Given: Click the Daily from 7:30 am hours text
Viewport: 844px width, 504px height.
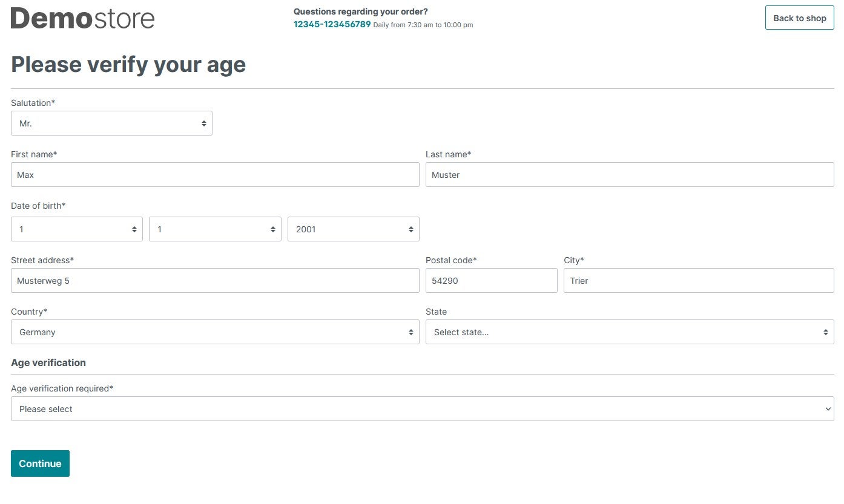Looking at the screenshot, I should 423,25.
